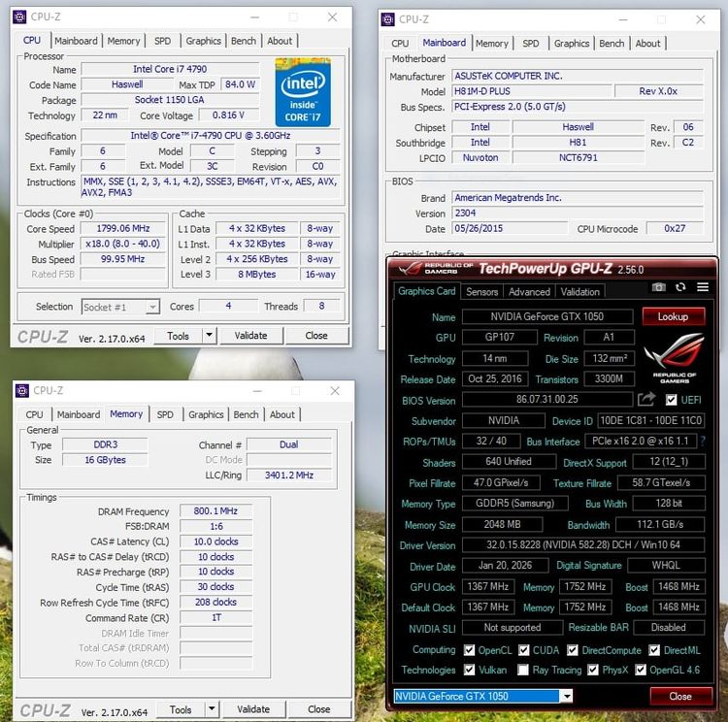The height and width of the screenshot is (722, 728).
Task: Open Bench tab in CPU window
Action: pos(244,41)
